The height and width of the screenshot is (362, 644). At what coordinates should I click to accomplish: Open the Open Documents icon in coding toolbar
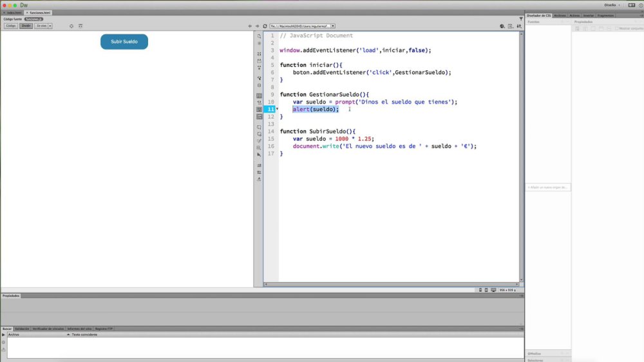pos(259,36)
